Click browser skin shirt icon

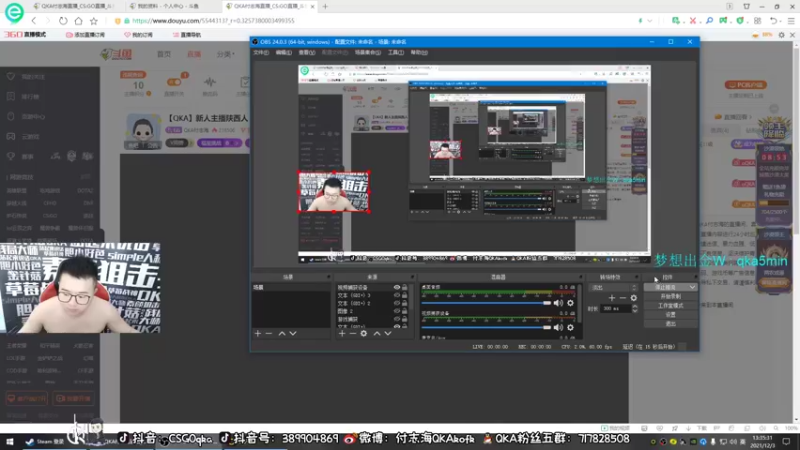[746, 6]
